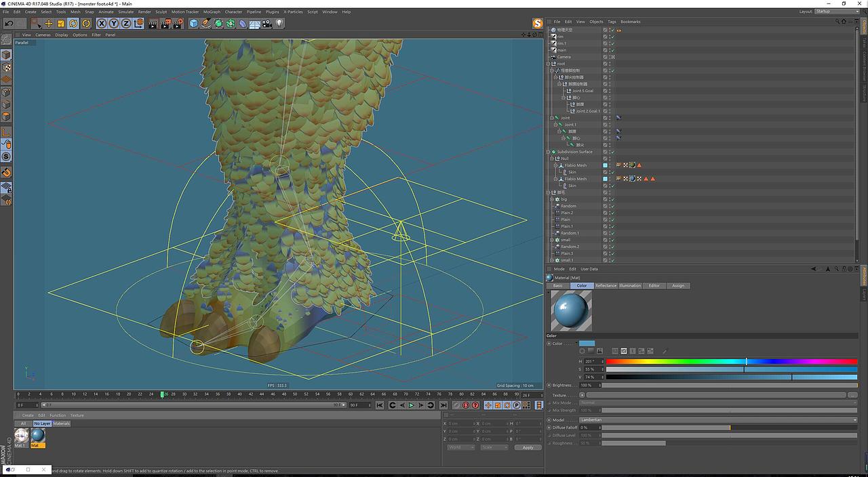The image size is (868, 477).
Task: Collapse the Joint hierarchy
Action: pos(551,118)
